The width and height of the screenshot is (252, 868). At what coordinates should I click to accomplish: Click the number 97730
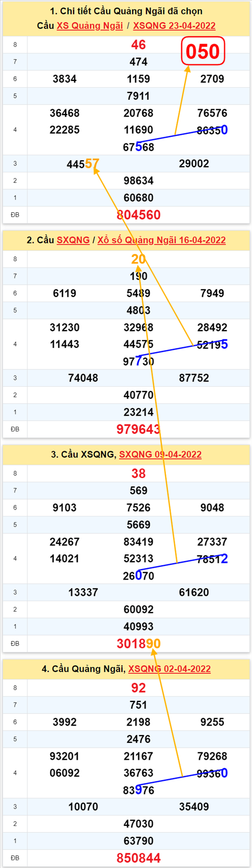(x=139, y=361)
